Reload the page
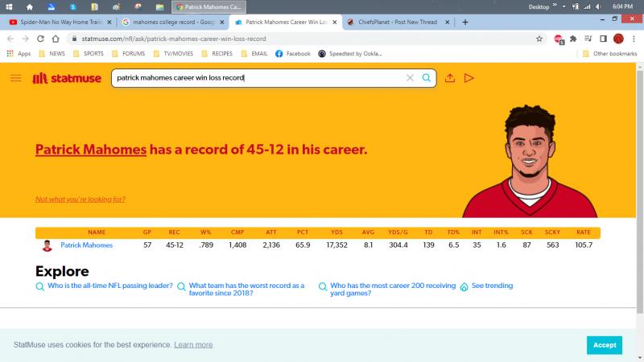The image size is (644, 362). click(40, 39)
